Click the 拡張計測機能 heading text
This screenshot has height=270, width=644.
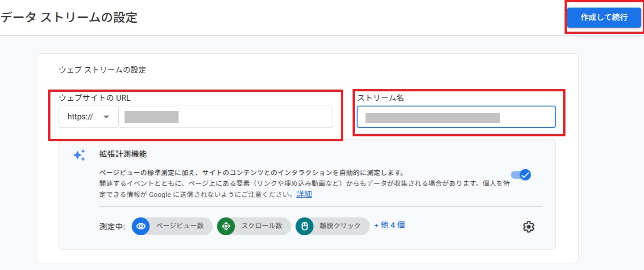[x=123, y=155]
